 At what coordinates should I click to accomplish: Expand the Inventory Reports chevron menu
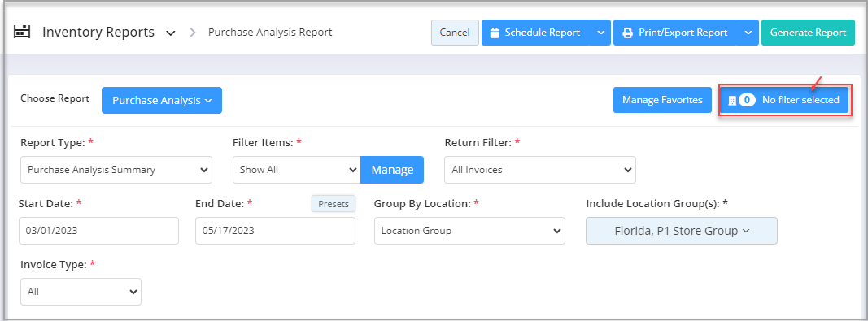pos(171,33)
